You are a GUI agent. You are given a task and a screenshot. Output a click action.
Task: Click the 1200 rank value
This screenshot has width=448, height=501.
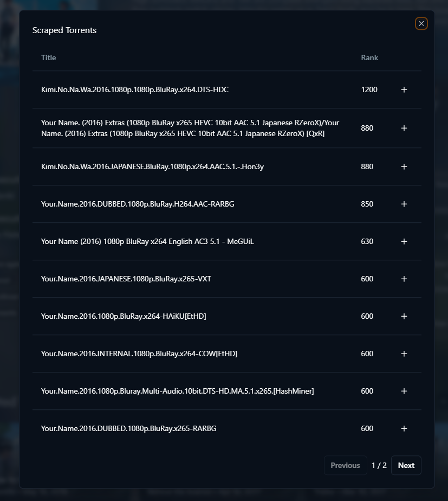pyautogui.click(x=369, y=89)
